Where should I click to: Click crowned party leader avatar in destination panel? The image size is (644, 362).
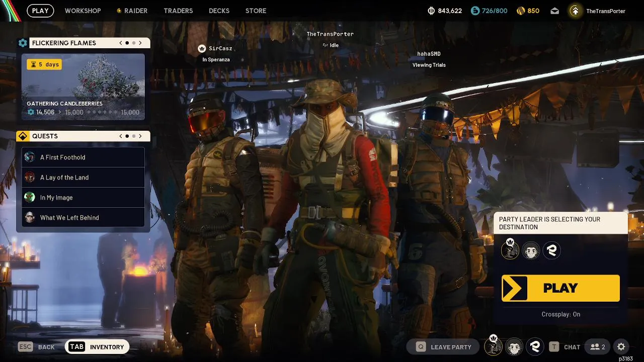pyautogui.click(x=510, y=250)
